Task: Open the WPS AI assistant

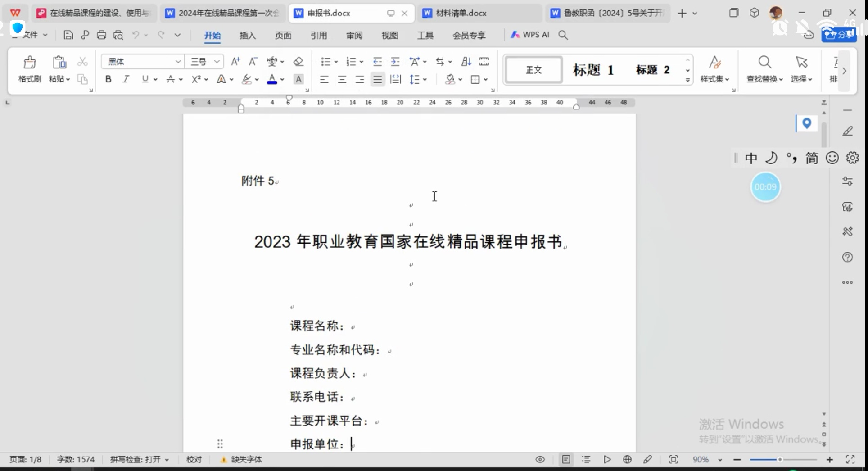Action: 530,35
